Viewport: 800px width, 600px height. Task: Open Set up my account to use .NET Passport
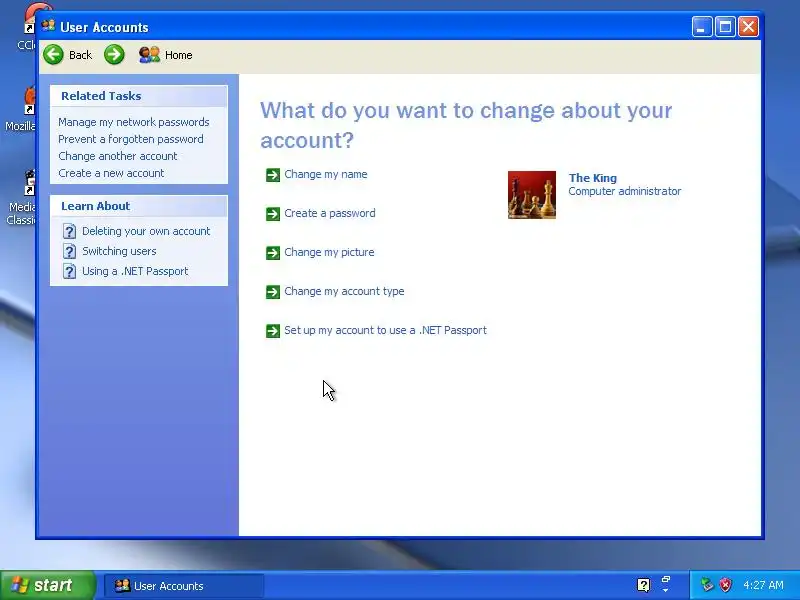point(385,330)
